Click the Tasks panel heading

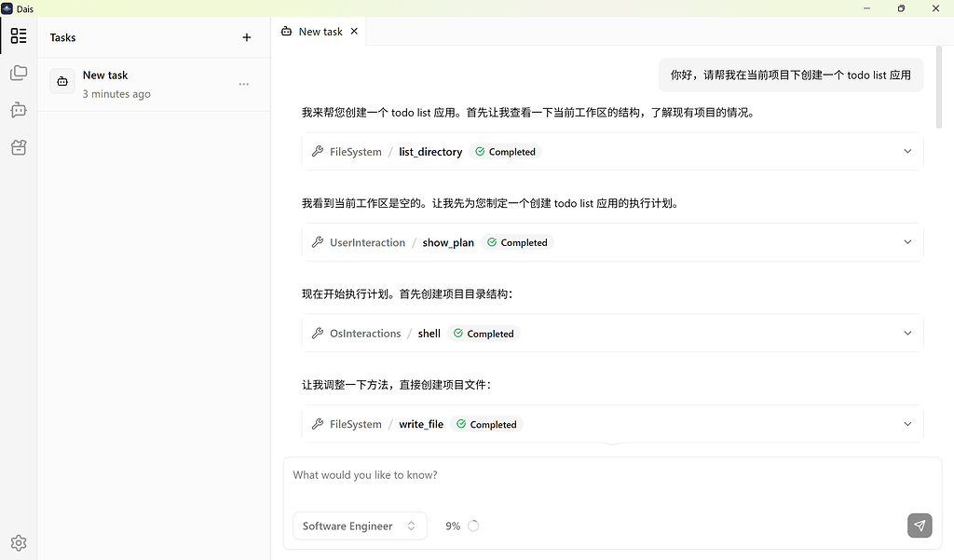[x=62, y=38]
